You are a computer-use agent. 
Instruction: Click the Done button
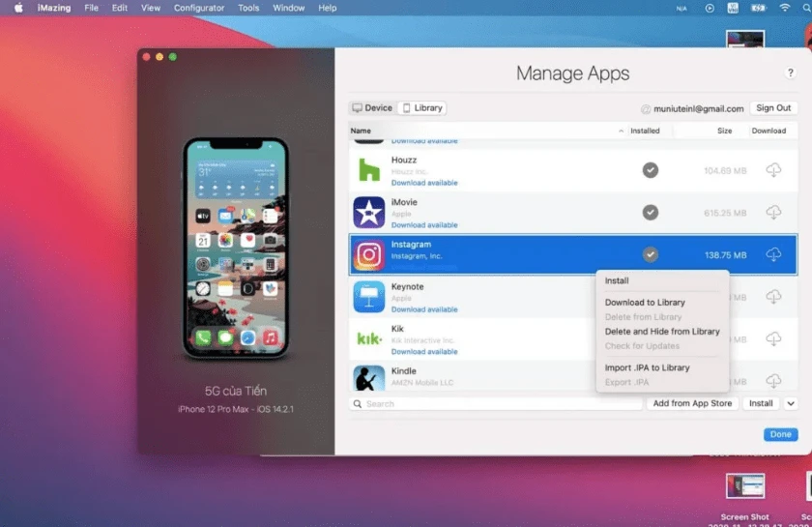coord(780,434)
